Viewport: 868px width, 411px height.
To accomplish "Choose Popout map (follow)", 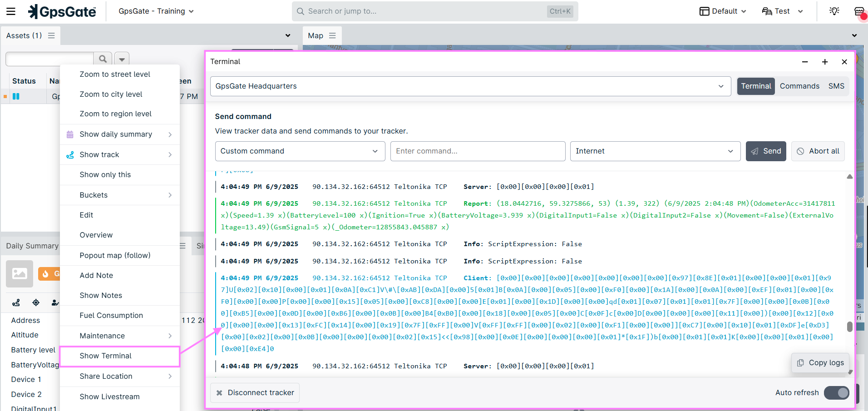I will click(x=120, y=255).
